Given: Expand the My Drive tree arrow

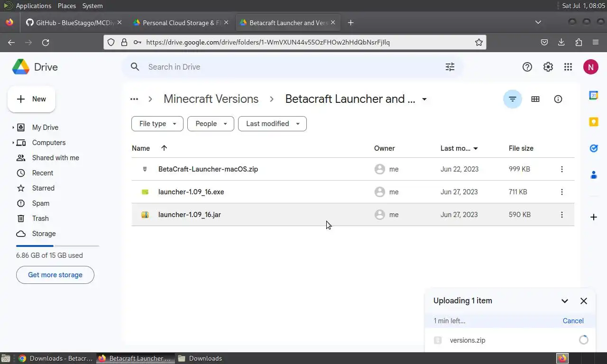Looking at the screenshot, I should (13, 127).
